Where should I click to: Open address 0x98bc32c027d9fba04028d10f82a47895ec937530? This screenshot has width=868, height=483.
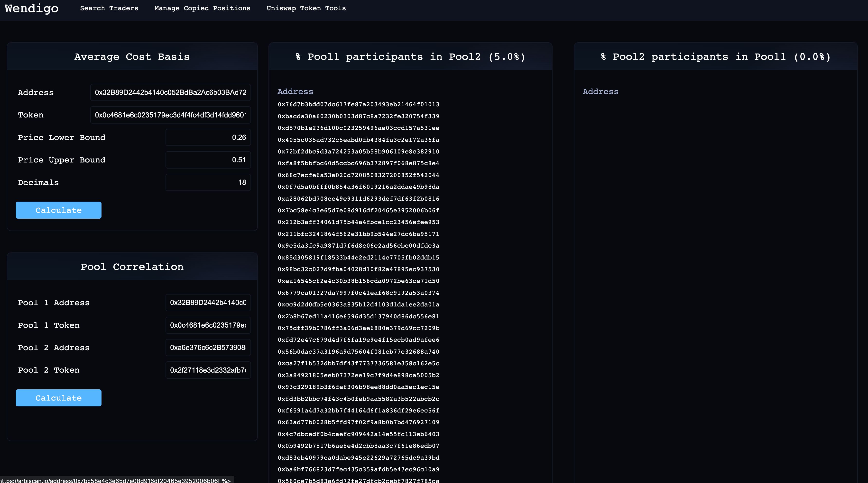pyautogui.click(x=359, y=269)
